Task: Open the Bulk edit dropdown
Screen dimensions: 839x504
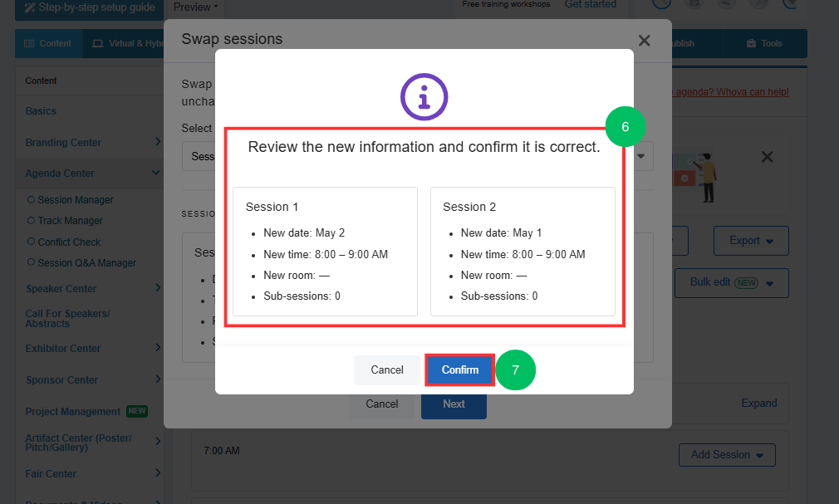Action: (x=732, y=282)
